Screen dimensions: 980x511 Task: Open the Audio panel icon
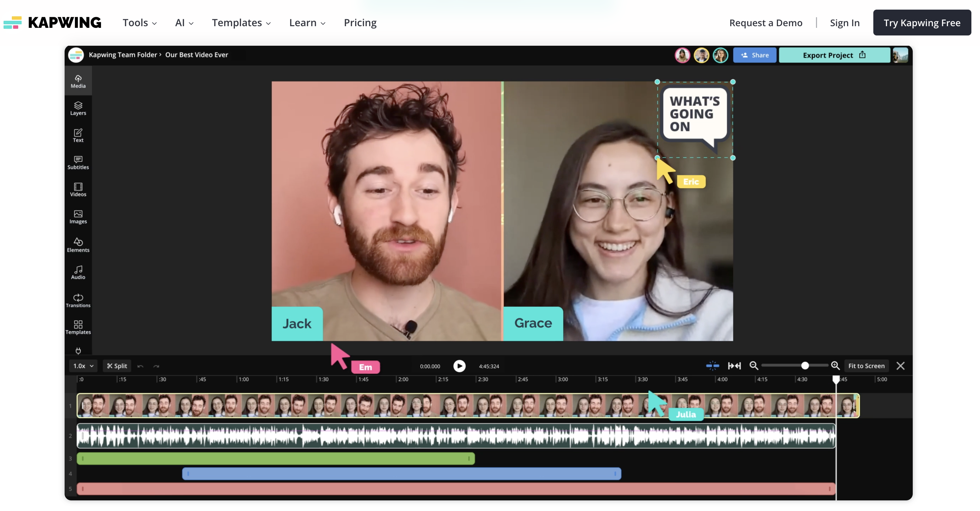pyautogui.click(x=78, y=272)
